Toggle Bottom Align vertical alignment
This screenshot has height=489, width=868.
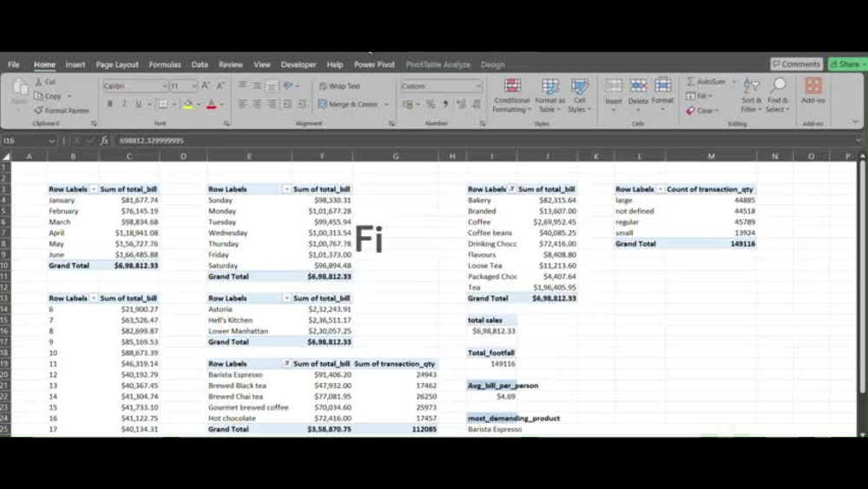click(x=271, y=85)
